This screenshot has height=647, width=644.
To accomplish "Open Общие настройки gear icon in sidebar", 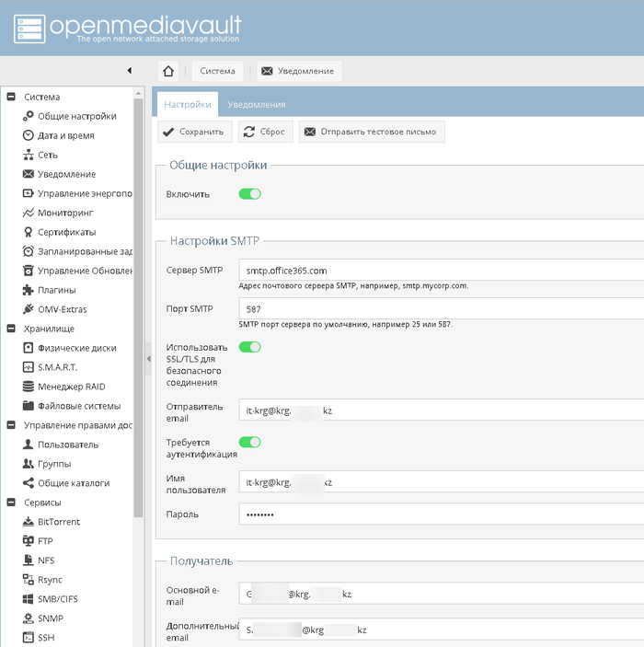I will pyautogui.click(x=28, y=116).
